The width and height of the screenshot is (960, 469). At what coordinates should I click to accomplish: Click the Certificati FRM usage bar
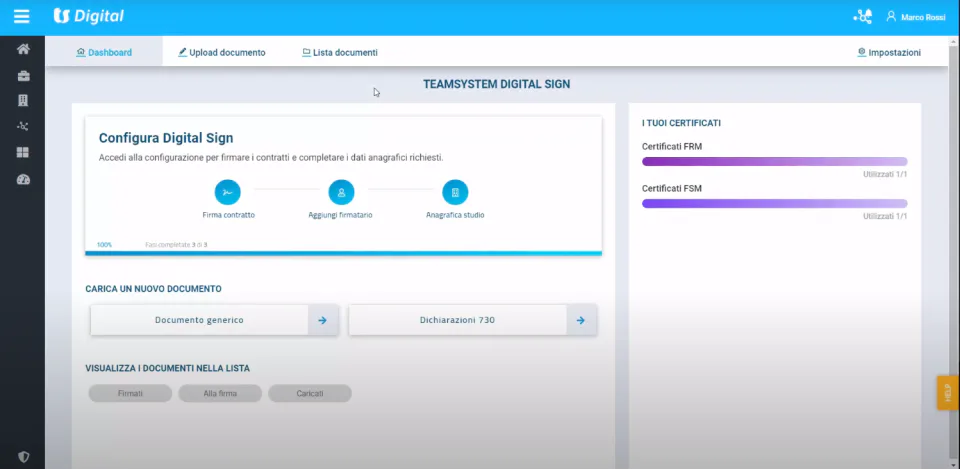click(774, 162)
